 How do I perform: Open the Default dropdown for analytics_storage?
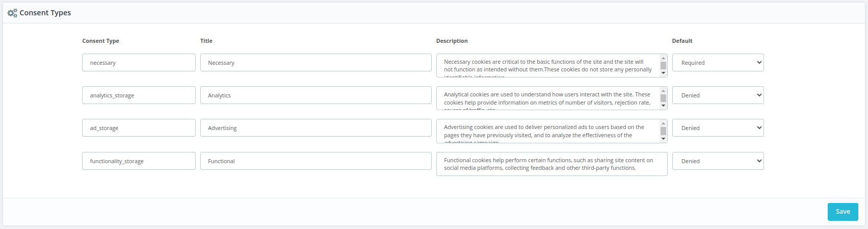(718, 95)
